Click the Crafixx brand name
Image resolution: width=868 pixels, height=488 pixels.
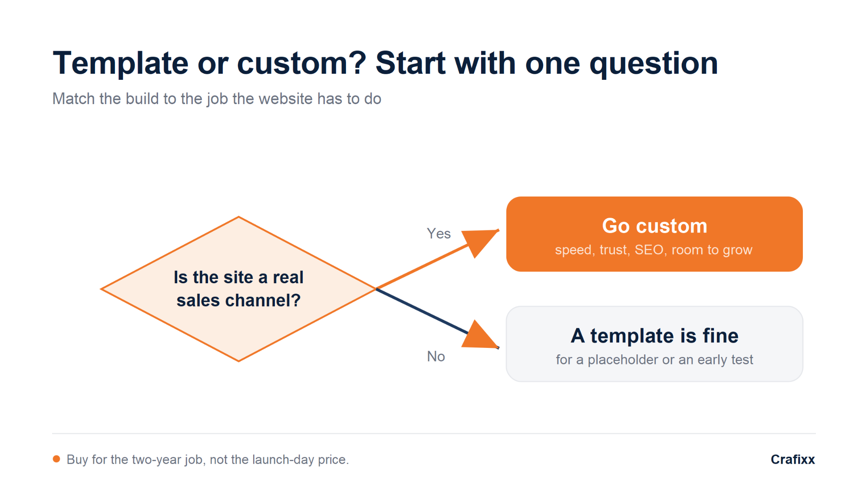(x=793, y=459)
